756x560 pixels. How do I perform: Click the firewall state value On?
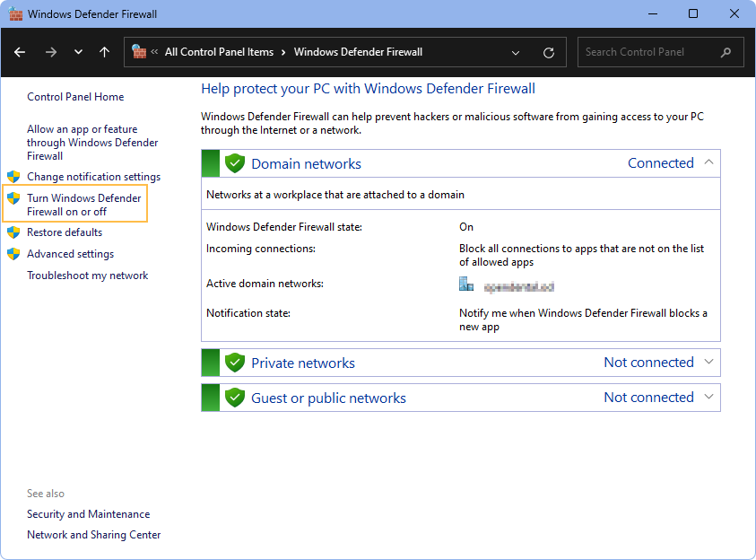[466, 227]
